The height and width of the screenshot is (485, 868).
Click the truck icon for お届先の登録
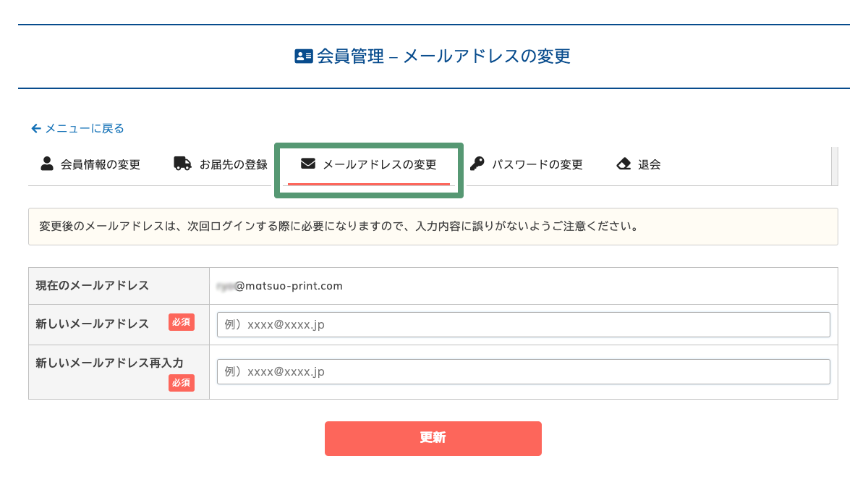tap(182, 164)
